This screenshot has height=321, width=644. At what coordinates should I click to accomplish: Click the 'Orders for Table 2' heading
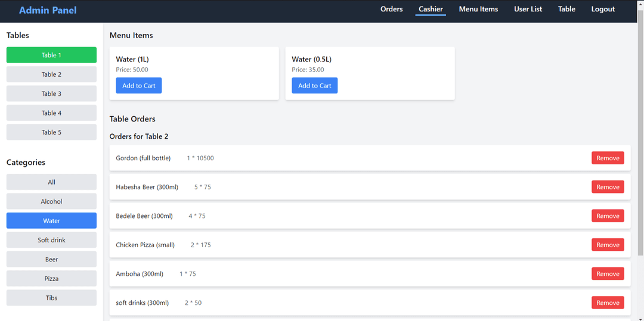139,136
